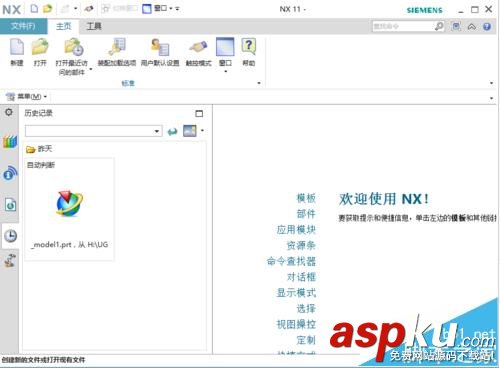500x368 pixels.
Task: Open the 文件(F) file tab
Action: point(23,26)
